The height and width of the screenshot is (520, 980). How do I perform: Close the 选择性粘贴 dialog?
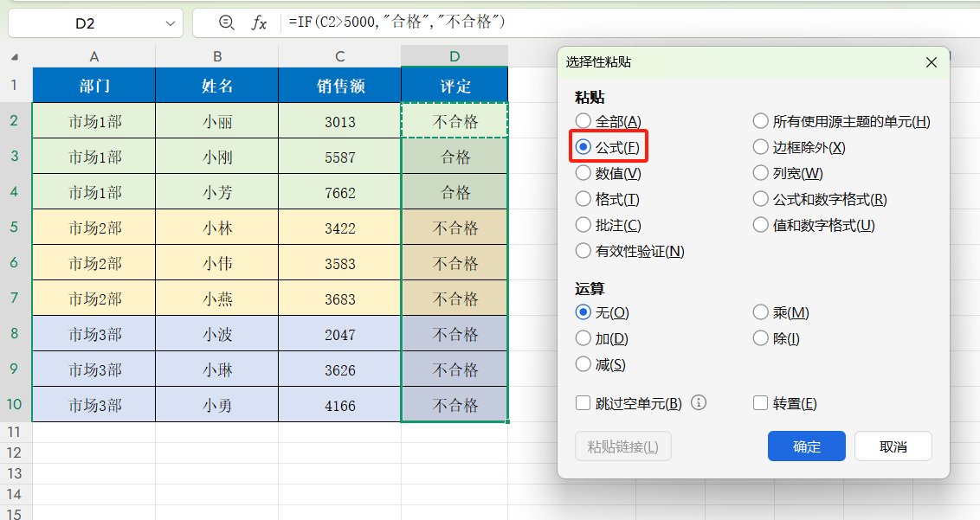(931, 62)
